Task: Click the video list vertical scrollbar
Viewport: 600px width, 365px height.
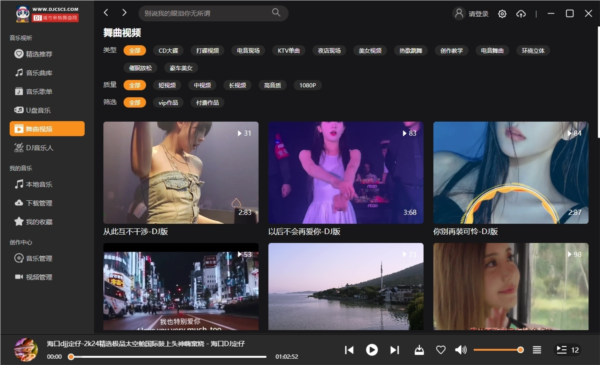Action: pos(598,82)
